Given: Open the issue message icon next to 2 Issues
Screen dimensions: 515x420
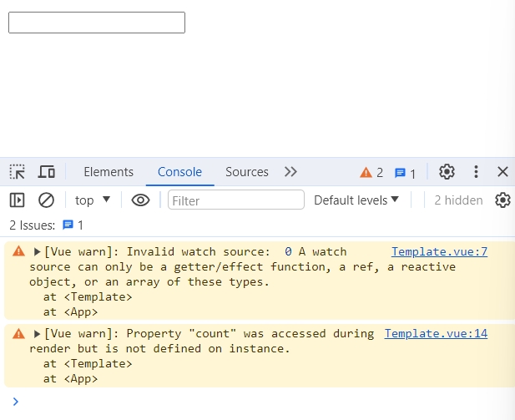Looking at the screenshot, I should click(68, 225).
